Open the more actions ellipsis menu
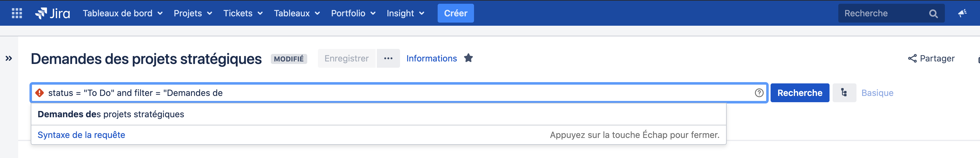 point(388,58)
